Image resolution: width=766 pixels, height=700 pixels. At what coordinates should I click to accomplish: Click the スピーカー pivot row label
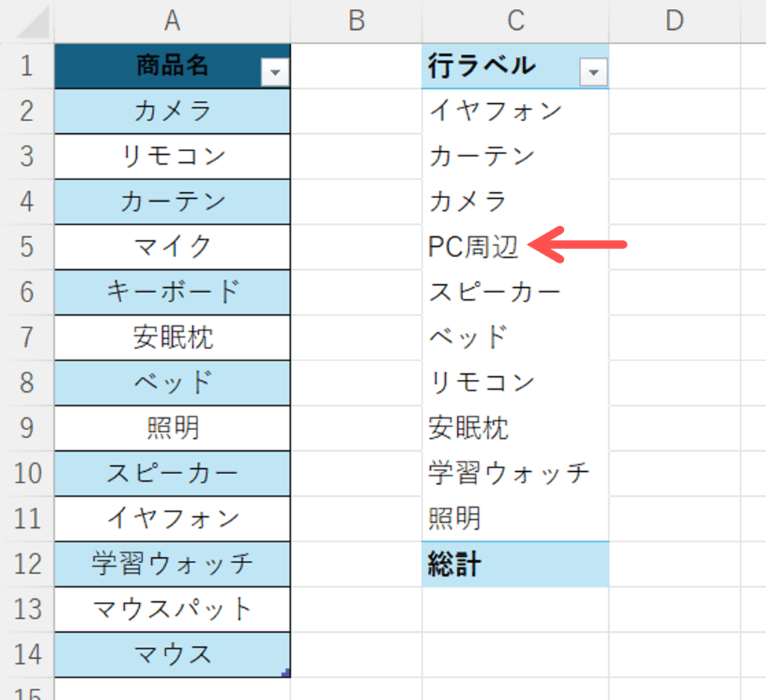[x=494, y=292]
